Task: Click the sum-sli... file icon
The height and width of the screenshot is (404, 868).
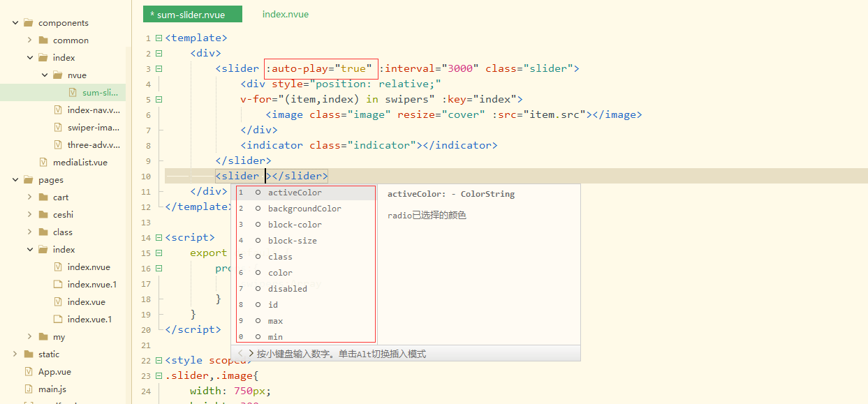Action: point(73,93)
